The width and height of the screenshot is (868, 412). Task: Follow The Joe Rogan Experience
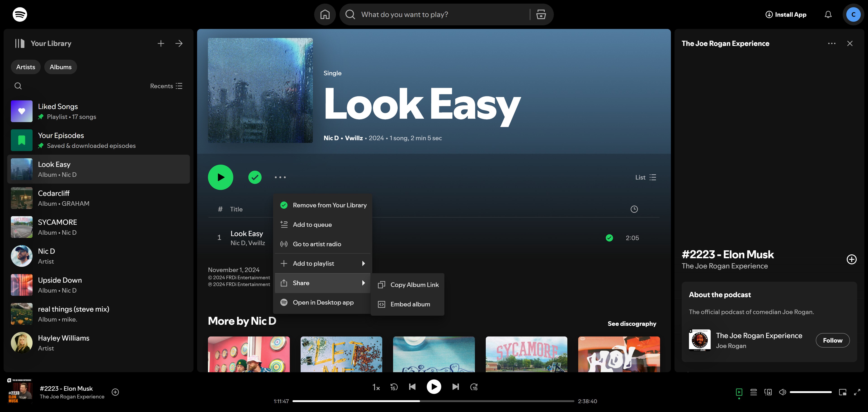click(832, 341)
